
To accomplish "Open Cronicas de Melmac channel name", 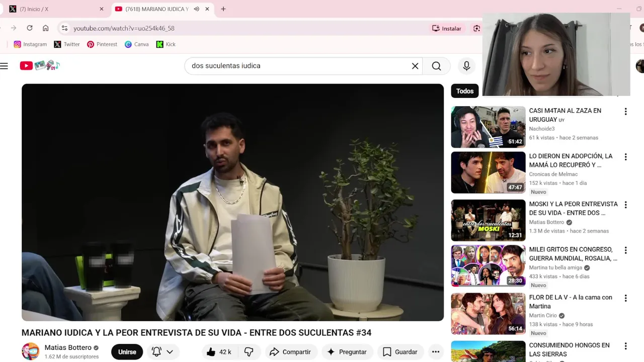I will tap(553, 174).
